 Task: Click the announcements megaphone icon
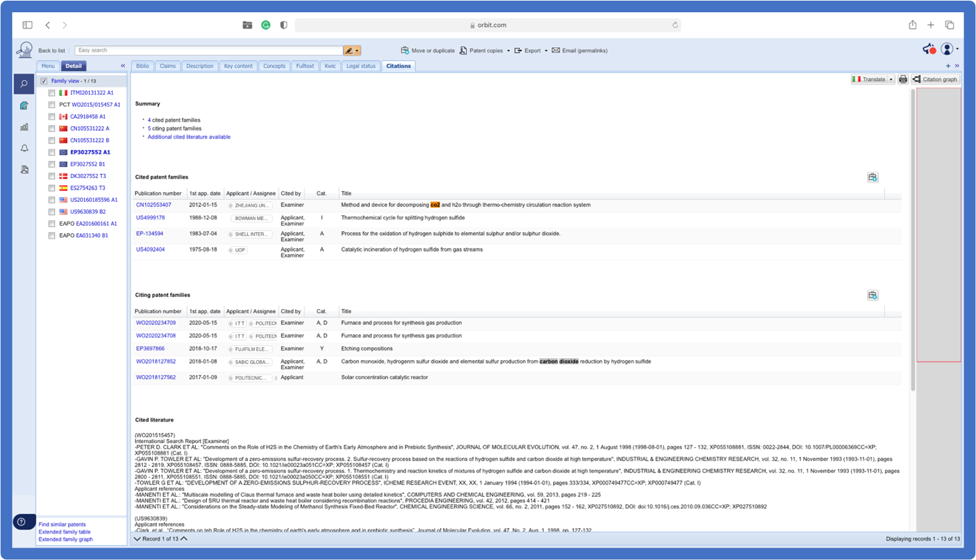[929, 49]
